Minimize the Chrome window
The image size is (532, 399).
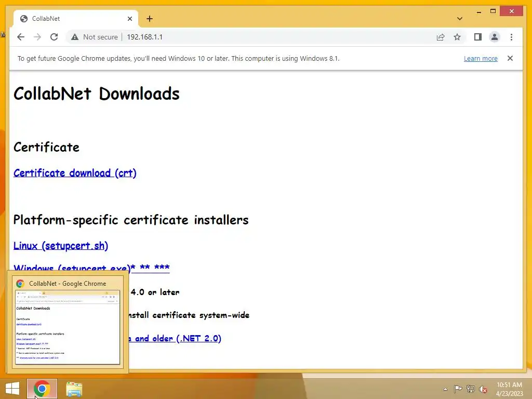[x=478, y=11]
